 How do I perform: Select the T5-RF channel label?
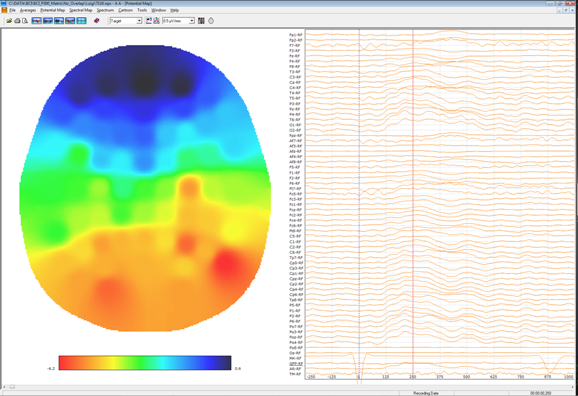point(295,98)
